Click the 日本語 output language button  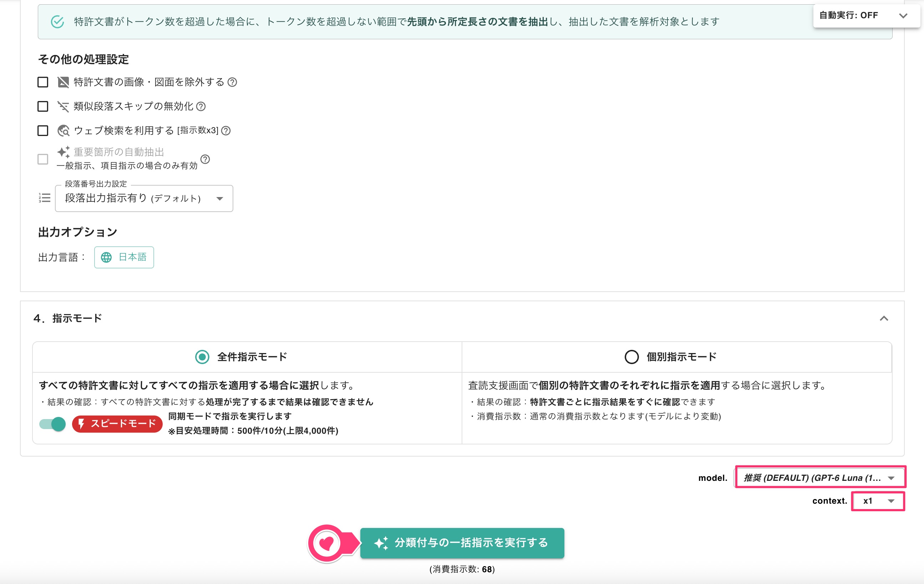(124, 257)
